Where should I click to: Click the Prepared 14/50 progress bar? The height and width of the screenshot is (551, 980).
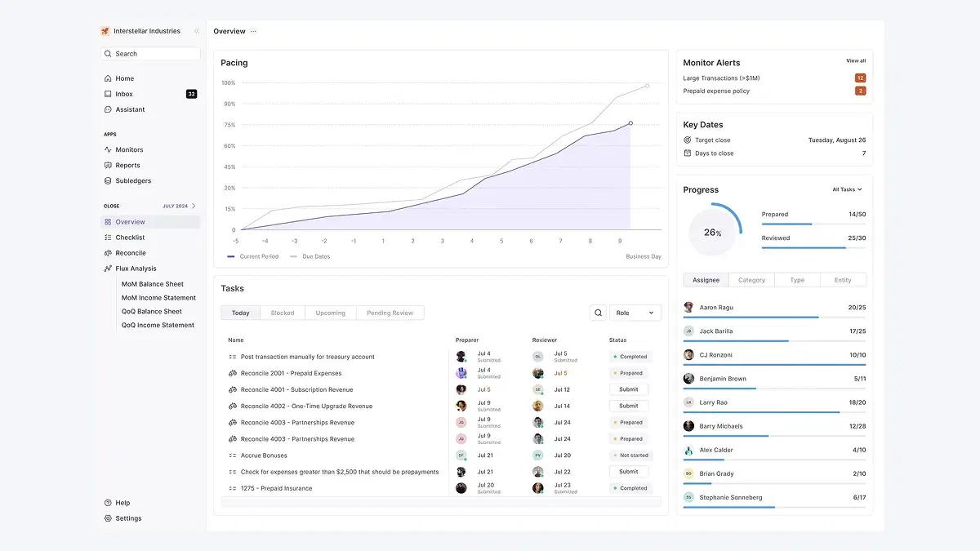pos(813,224)
